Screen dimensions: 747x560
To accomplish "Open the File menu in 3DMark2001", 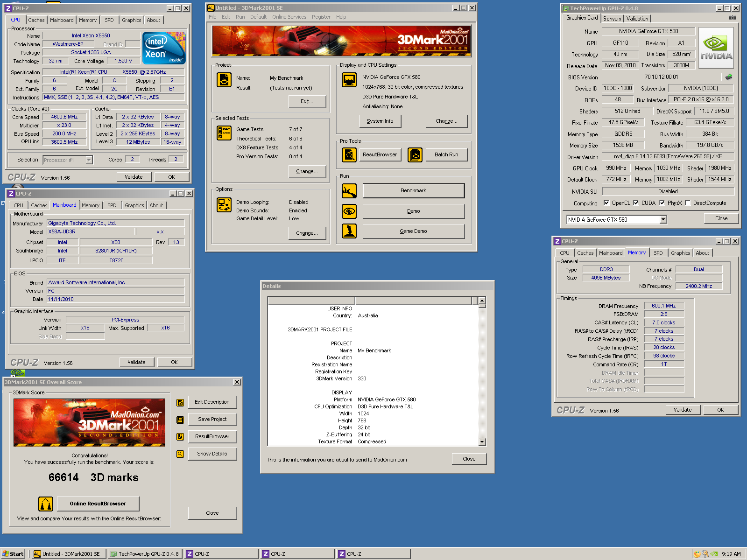I will point(212,17).
